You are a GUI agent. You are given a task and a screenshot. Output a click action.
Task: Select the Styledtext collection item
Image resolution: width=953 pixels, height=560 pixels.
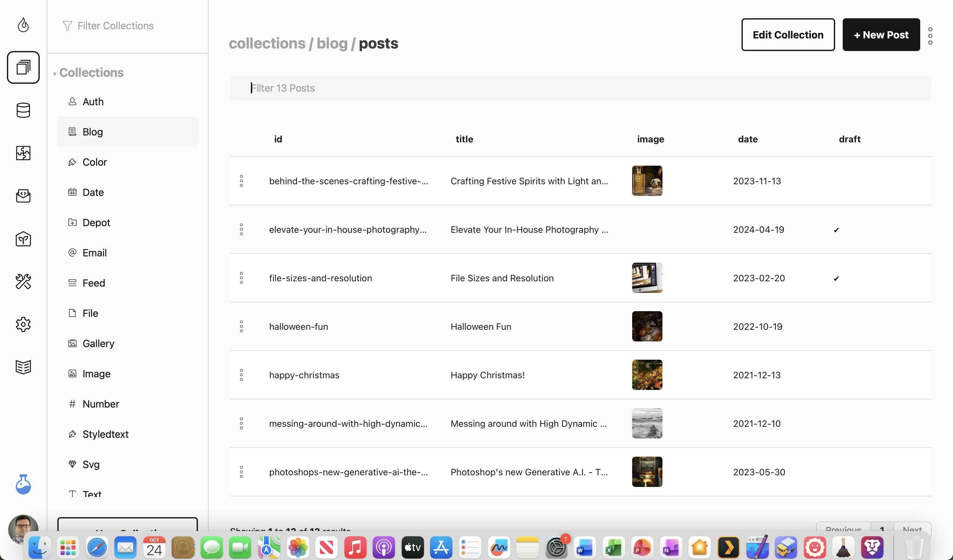pyautogui.click(x=106, y=434)
